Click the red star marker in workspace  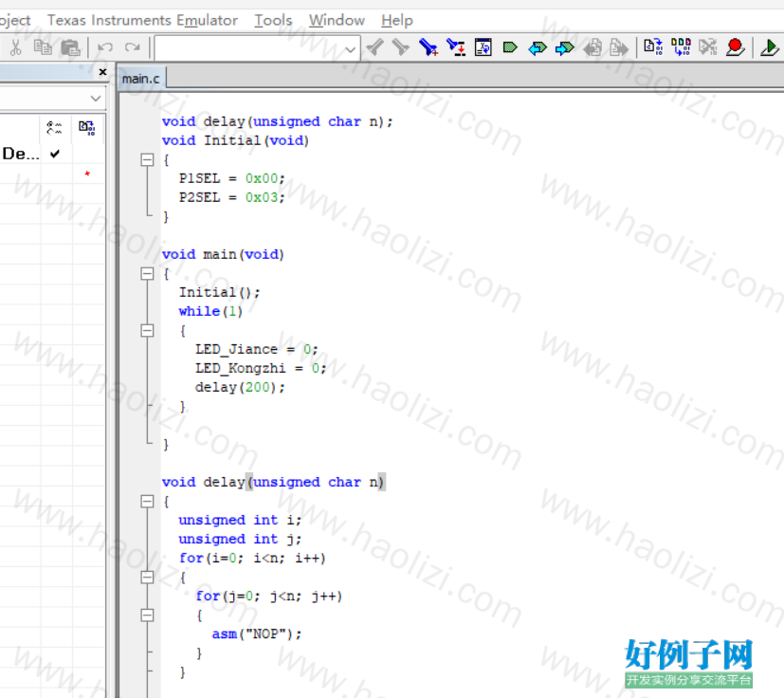coord(87,174)
